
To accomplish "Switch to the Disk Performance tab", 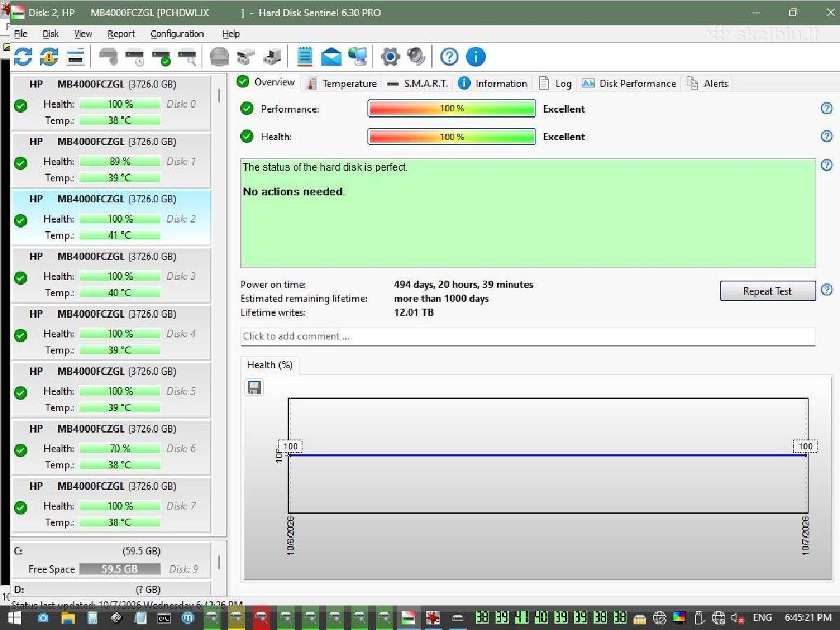I will (x=629, y=83).
